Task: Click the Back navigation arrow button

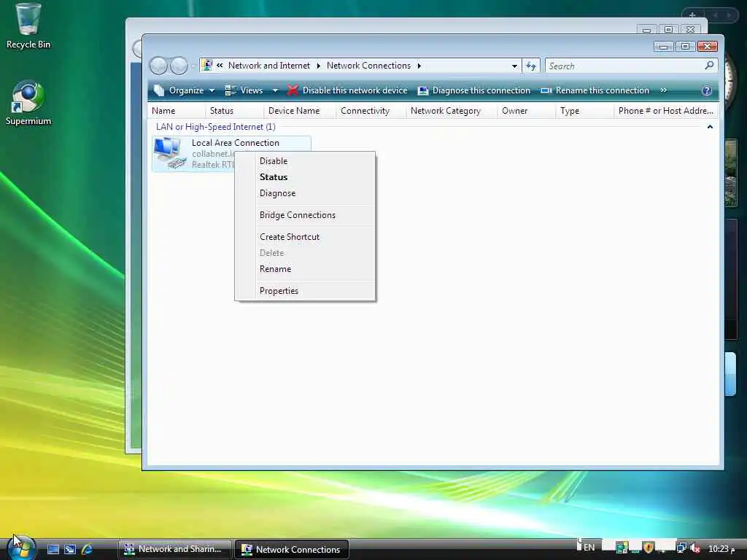Action: pyautogui.click(x=158, y=66)
